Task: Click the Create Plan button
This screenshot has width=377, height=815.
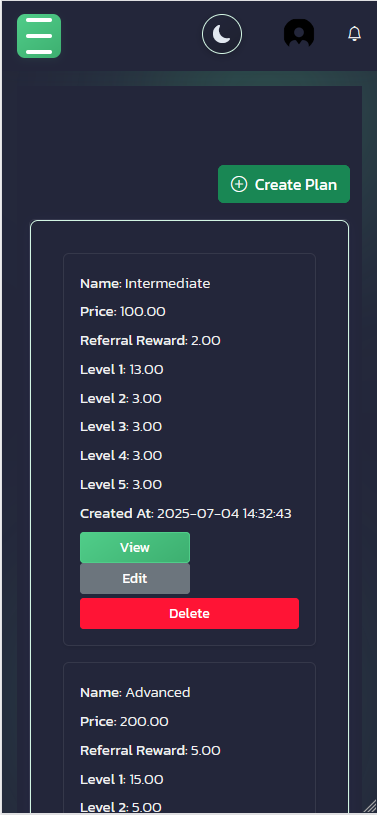Action: (284, 184)
